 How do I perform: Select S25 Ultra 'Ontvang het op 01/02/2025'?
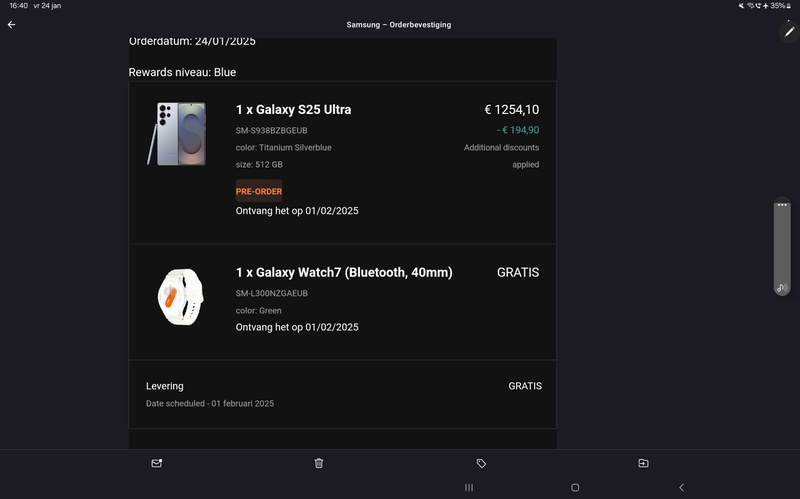click(x=297, y=211)
